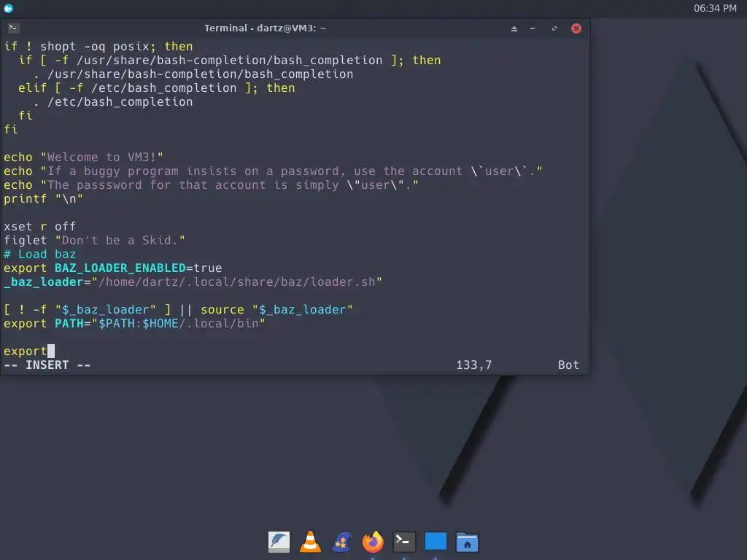
Task: Click the _baz_loader path assignment line
Action: point(193,281)
